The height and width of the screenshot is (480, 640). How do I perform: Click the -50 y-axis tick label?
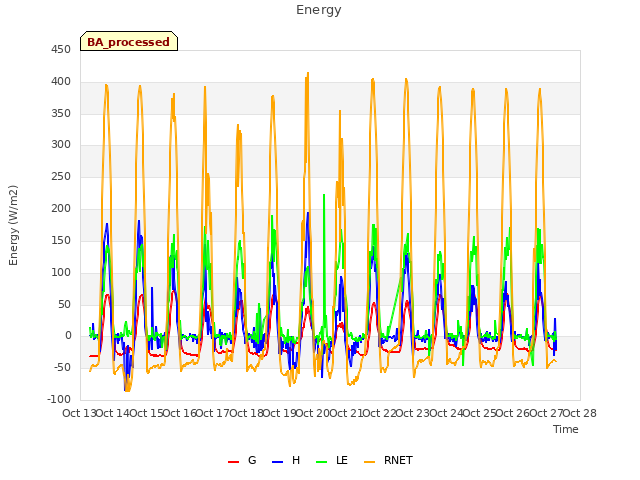coord(62,367)
